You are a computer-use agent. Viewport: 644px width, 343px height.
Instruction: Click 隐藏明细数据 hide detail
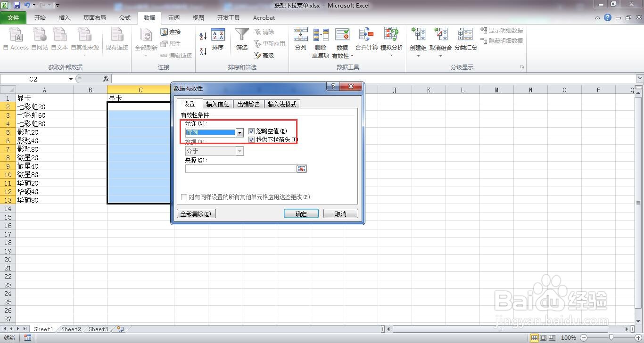502,41
